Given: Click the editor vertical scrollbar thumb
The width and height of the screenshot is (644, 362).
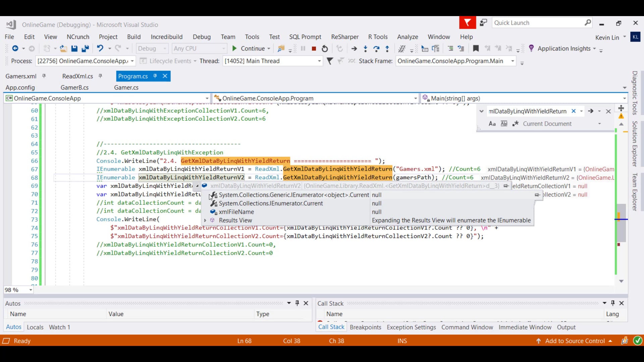Looking at the screenshot, I should click(x=622, y=223).
